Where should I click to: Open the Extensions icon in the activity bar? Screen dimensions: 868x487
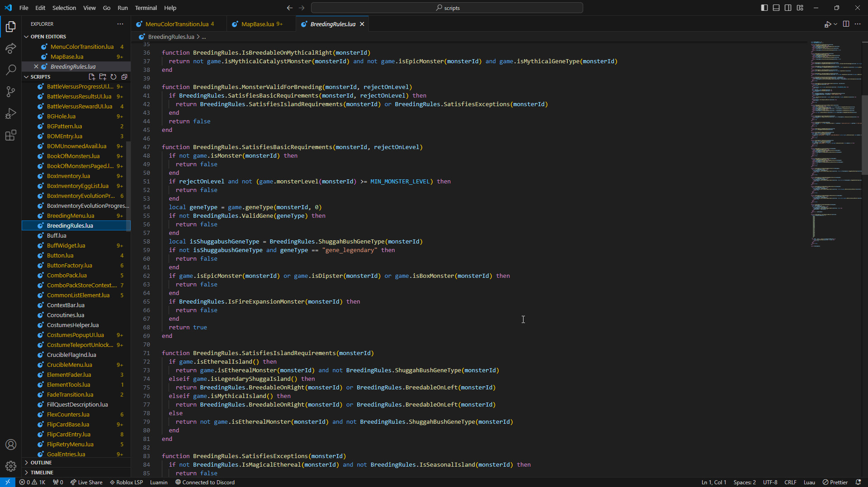pyautogui.click(x=10, y=135)
